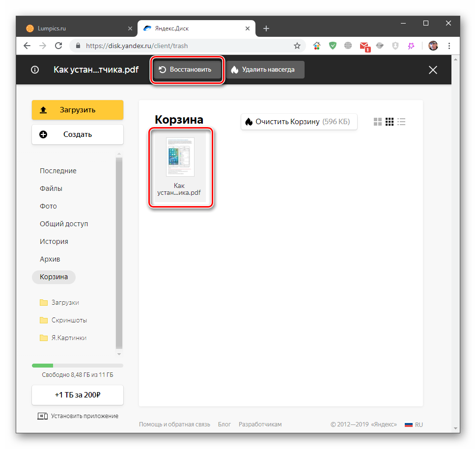The image size is (476, 449).
Task: Click the storage usage progress bar
Action: click(x=78, y=366)
